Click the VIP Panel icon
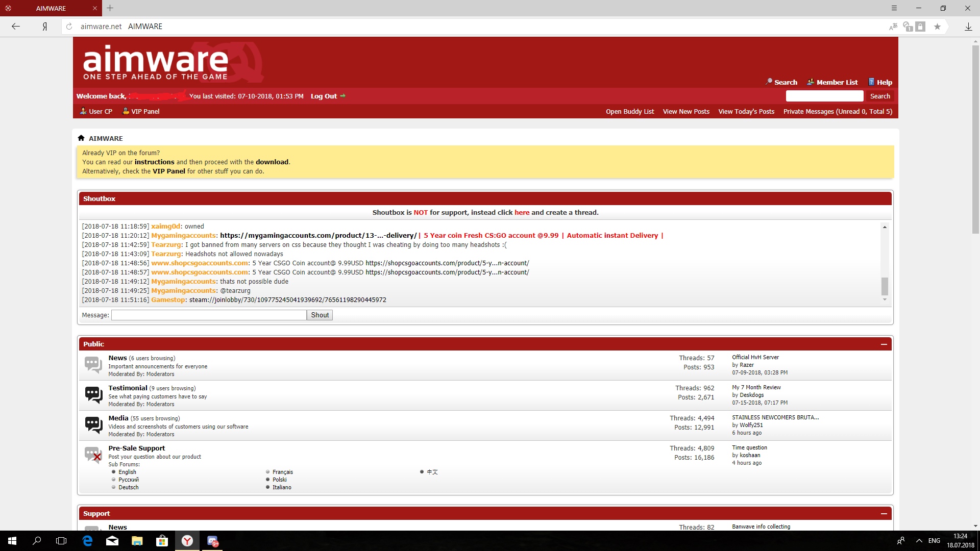Viewport: 980px width, 551px height. (127, 111)
